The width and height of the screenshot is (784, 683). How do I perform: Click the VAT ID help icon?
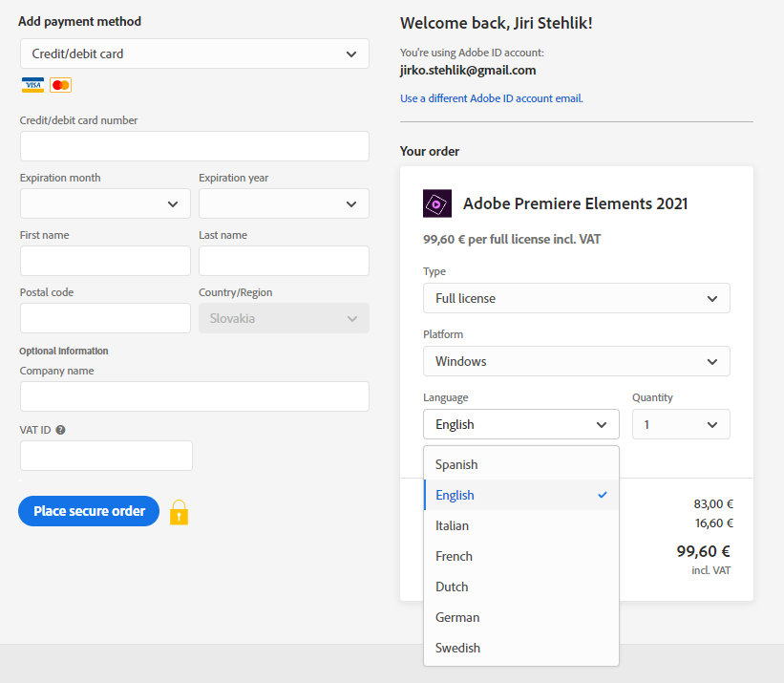click(x=60, y=430)
